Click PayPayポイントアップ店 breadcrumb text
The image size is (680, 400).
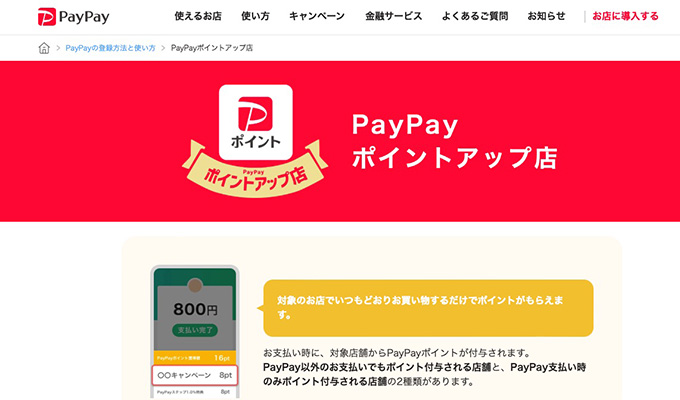point(212,48)
